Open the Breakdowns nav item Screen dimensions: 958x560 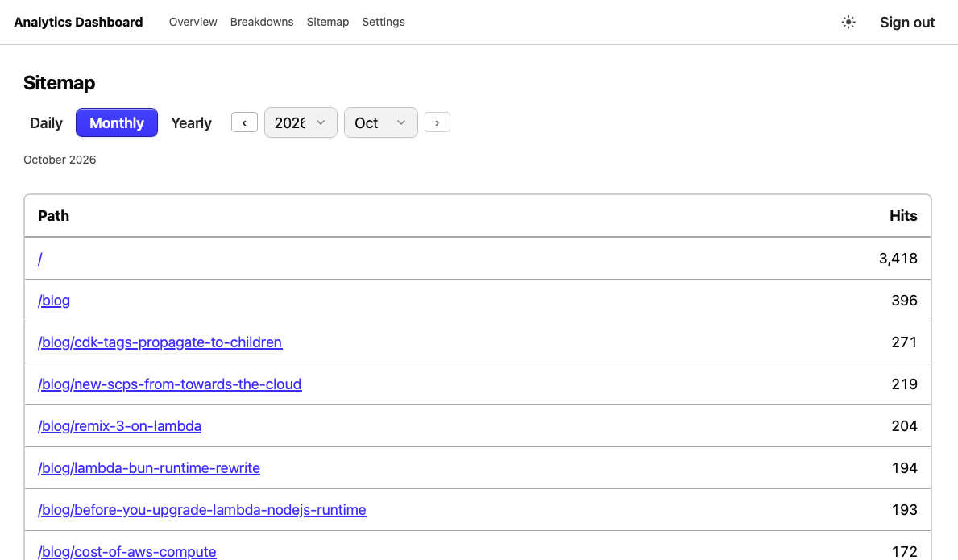click(262, 22)
